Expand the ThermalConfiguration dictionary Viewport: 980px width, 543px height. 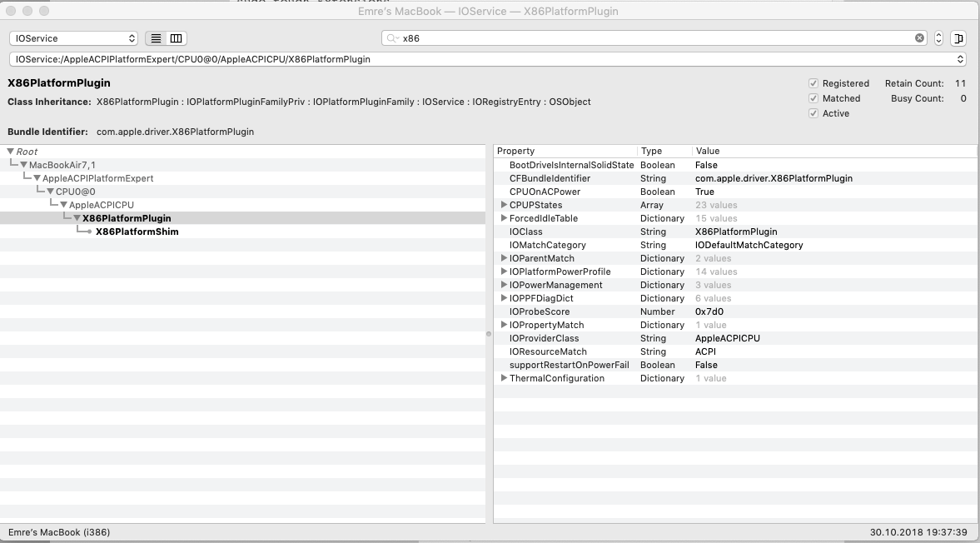(504, 378)
